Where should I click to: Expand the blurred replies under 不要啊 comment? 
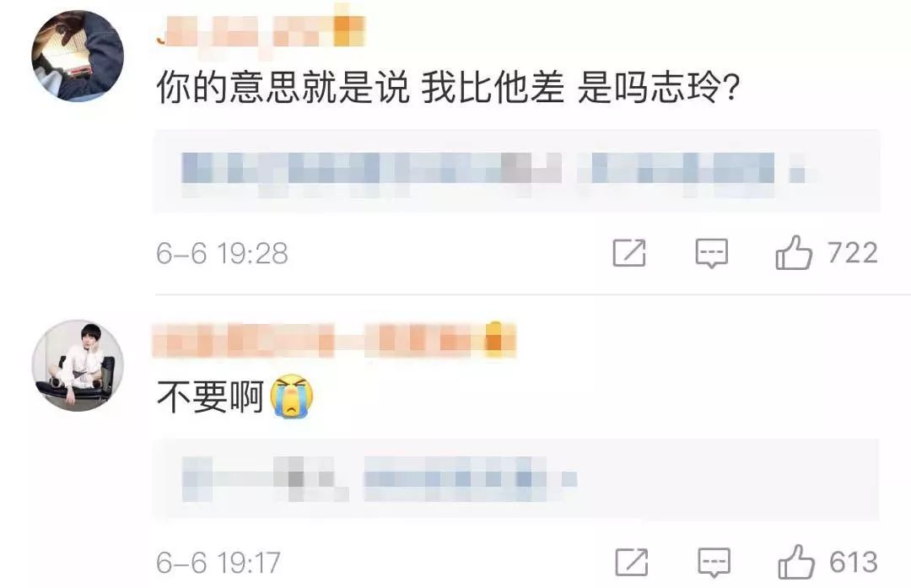(516, 479)
